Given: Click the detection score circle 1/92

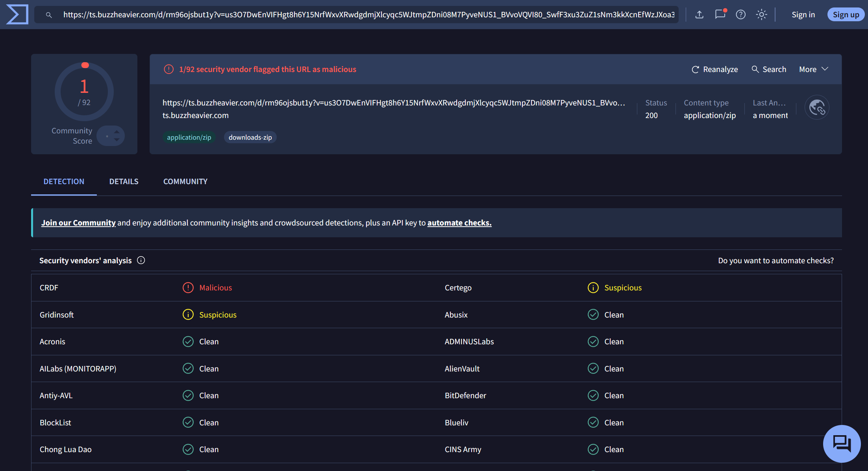Looking at the screenshot, I should click(84, 92).
